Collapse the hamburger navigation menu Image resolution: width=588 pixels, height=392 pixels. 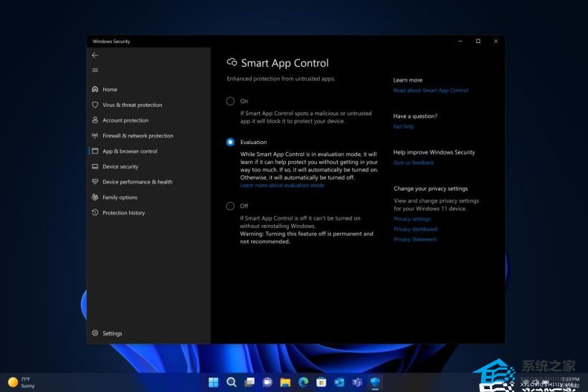(x=95, y=70)
